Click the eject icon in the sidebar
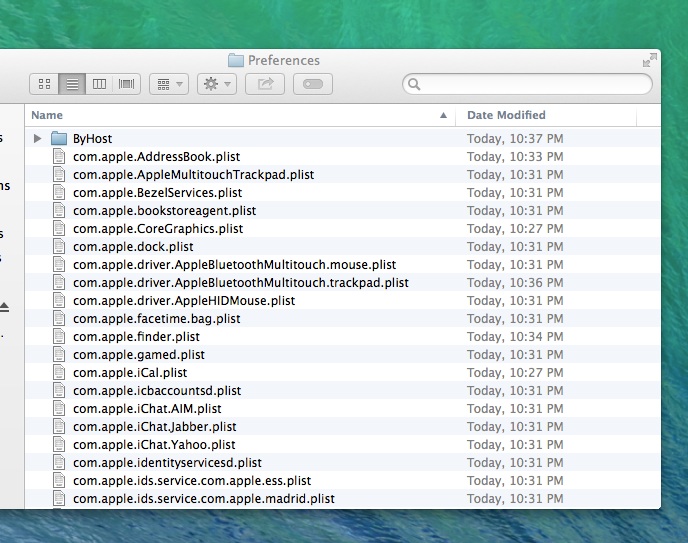Image resolution: width=688 pixels, height=543 pixels. pos(4,307)
